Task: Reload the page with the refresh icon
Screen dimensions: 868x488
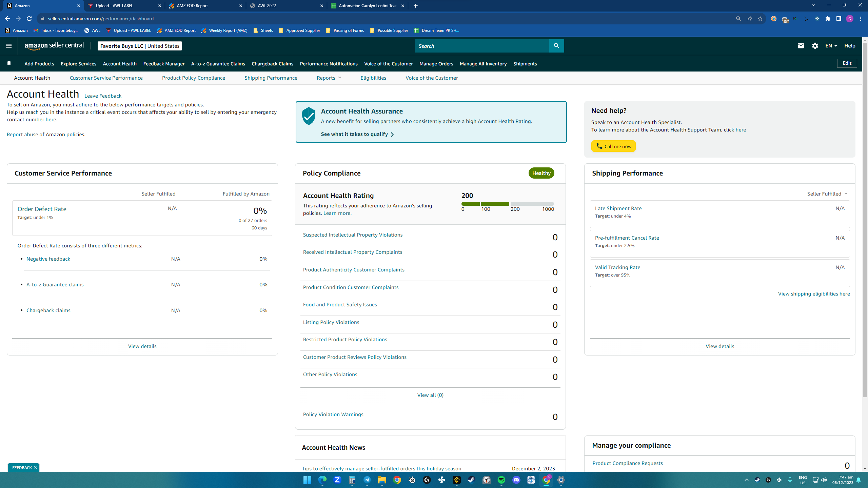Action: coord(29,19)
